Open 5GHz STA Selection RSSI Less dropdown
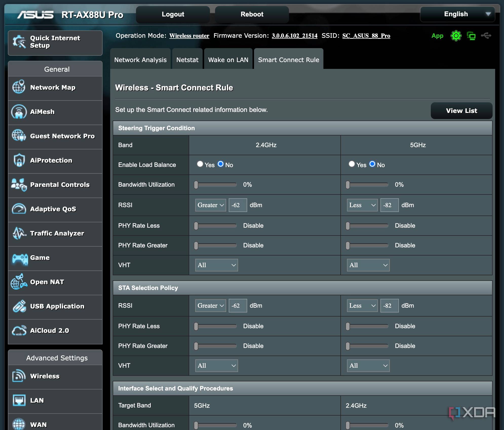This screenshot has height=430, width=504. pos(362,306)
